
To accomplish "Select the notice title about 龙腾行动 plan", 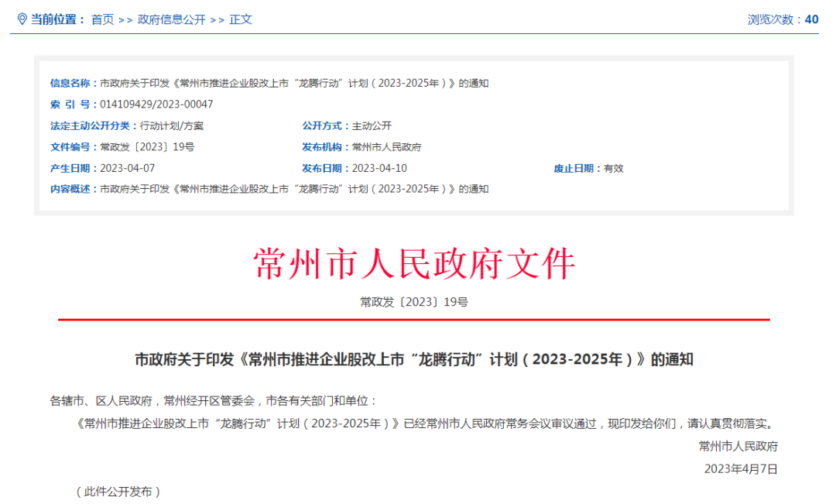I will click(414, 358).
